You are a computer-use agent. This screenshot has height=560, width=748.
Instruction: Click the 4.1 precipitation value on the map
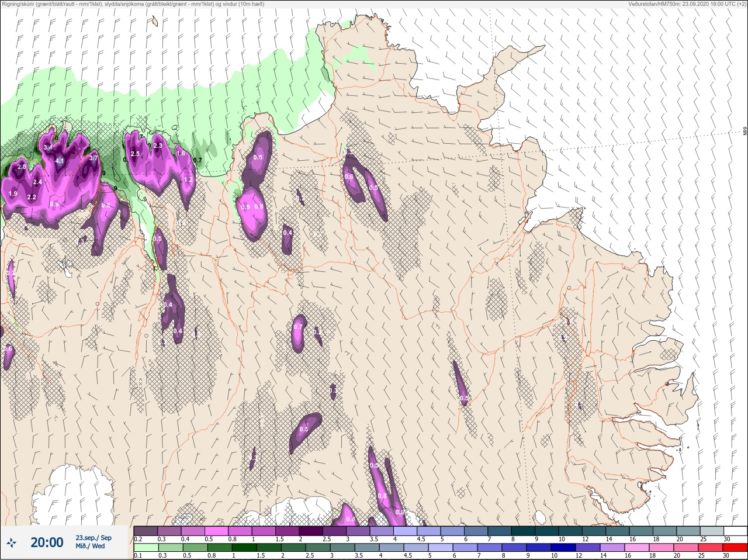pos(60,161)
